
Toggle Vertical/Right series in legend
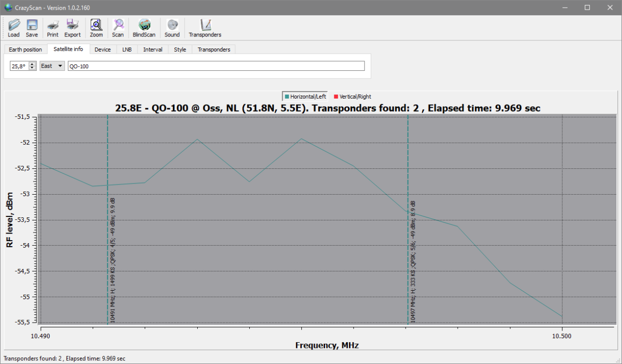[x=352, y=97]
